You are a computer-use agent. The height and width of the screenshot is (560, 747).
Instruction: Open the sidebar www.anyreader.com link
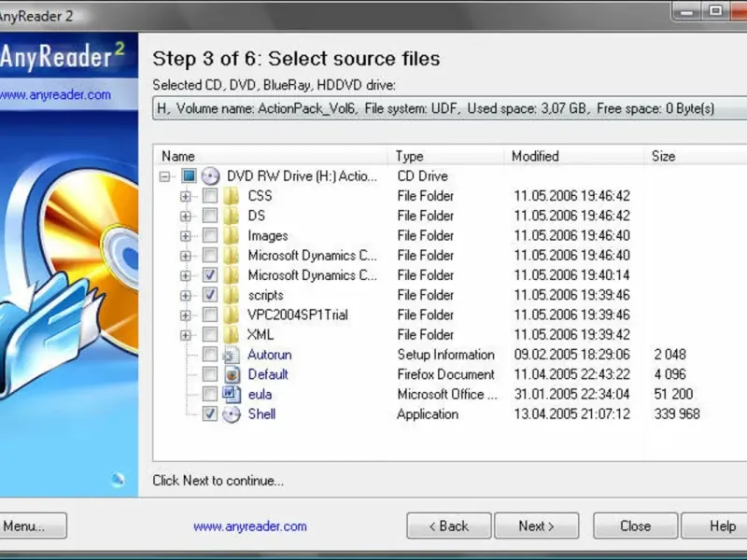(55, 95)
